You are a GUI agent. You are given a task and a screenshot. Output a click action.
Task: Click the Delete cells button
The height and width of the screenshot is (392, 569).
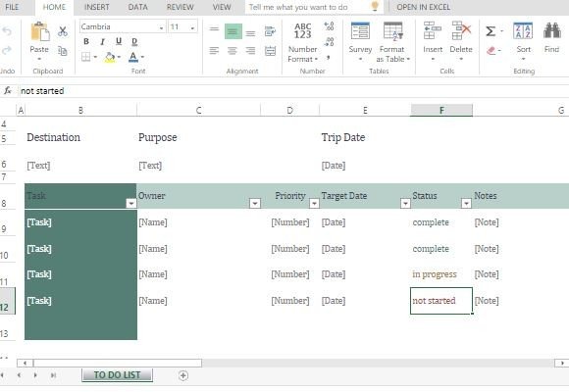tap(461, 41)
